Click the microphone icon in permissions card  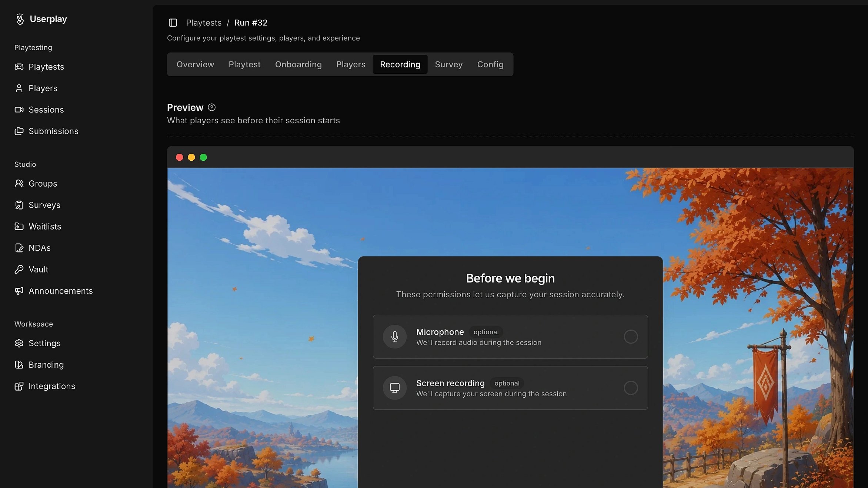coord(395,337)
